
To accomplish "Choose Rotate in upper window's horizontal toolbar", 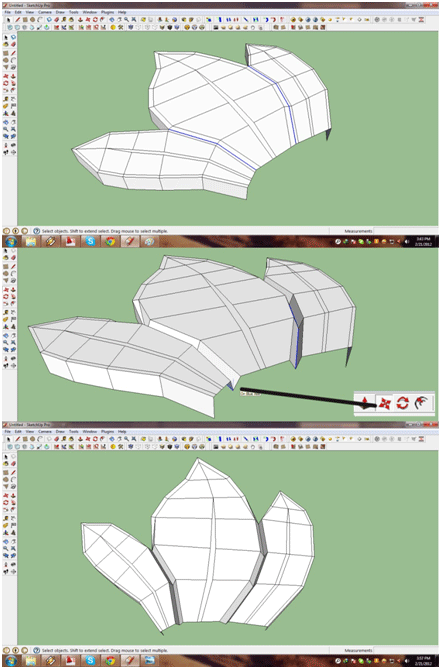I will [x=95, y=20].
